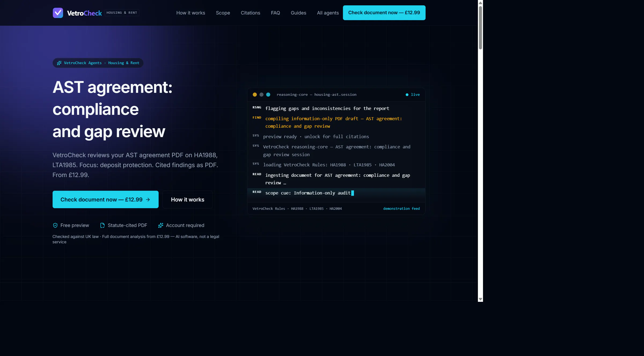
Task: Click the 'loading VetroCheck Rules' log line
Action: (329, 165)
